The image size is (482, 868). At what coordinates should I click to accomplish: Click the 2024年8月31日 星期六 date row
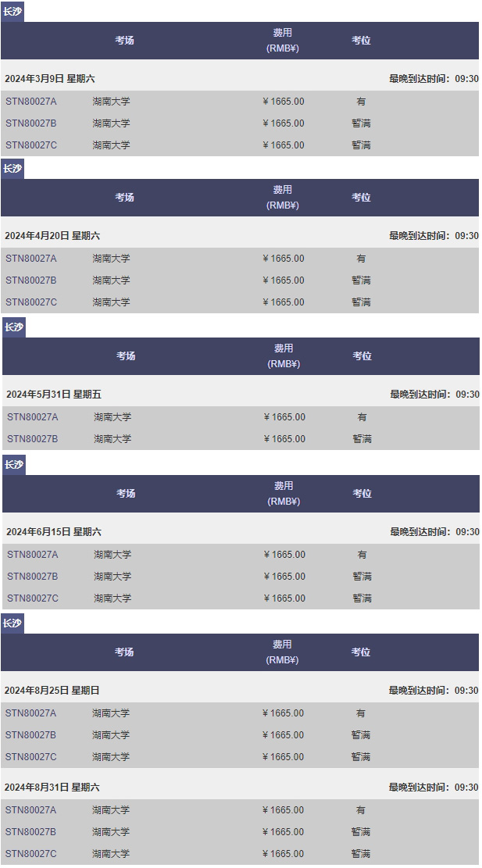pyautogui.click(x=52, y=788)
